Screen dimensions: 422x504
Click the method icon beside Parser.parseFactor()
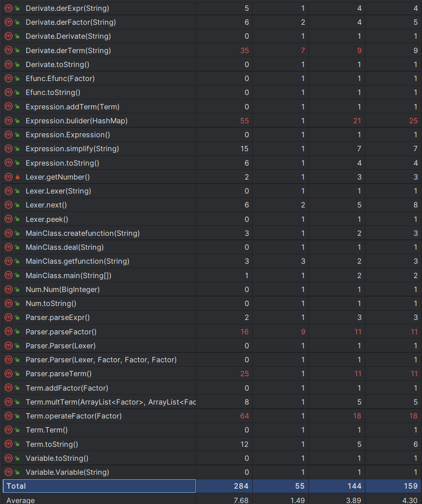click(9, 331)
